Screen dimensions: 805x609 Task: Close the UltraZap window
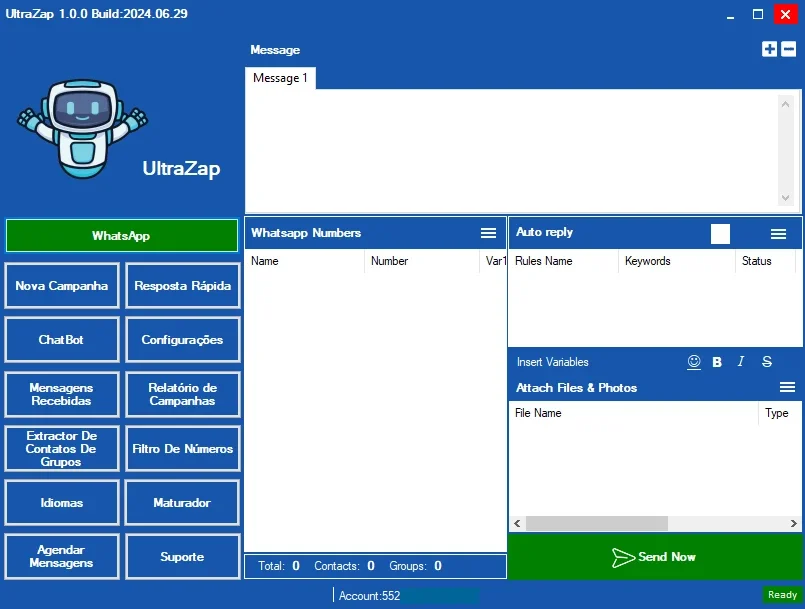coord(785,14)
